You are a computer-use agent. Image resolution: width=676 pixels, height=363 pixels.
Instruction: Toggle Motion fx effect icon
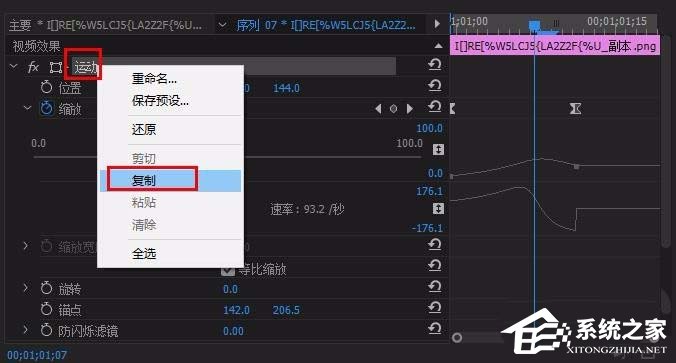pos(33,67)
